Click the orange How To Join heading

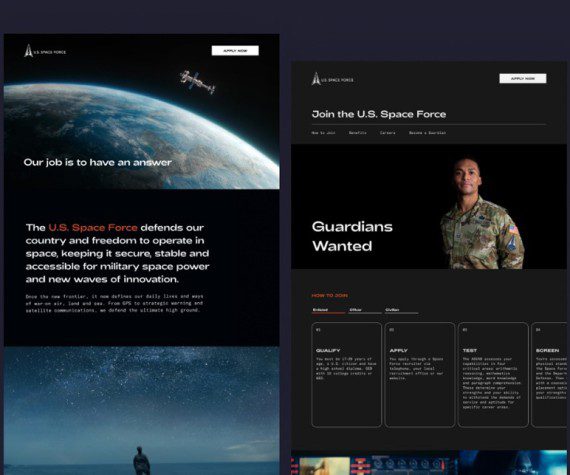coord(329,295)
